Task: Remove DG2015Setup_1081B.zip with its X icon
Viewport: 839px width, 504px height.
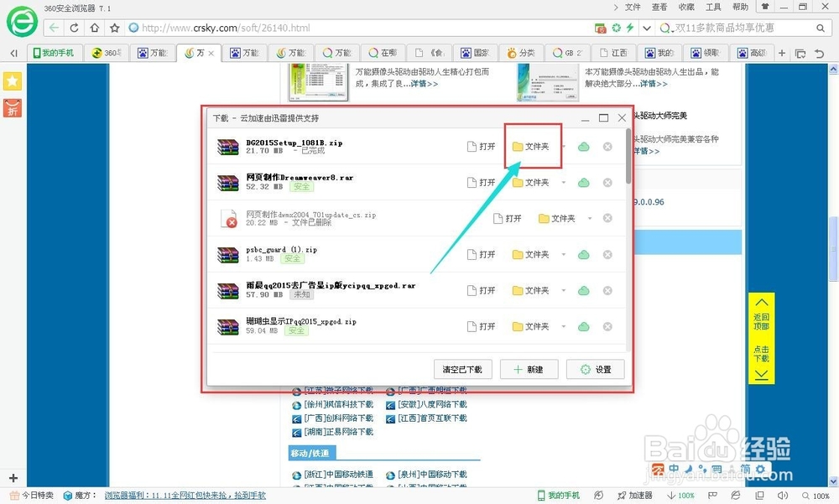Action: tap(607, 147)
